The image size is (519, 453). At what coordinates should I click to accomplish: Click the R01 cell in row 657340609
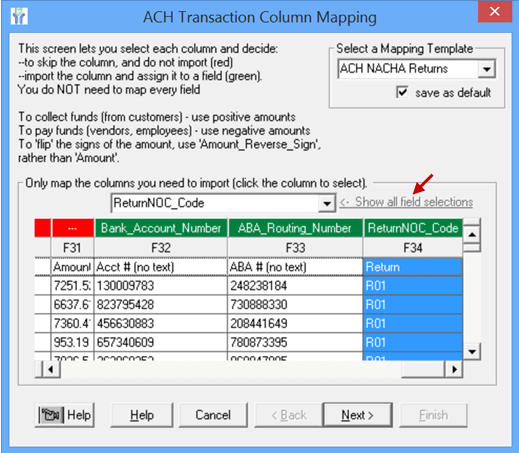coord(413,342)
